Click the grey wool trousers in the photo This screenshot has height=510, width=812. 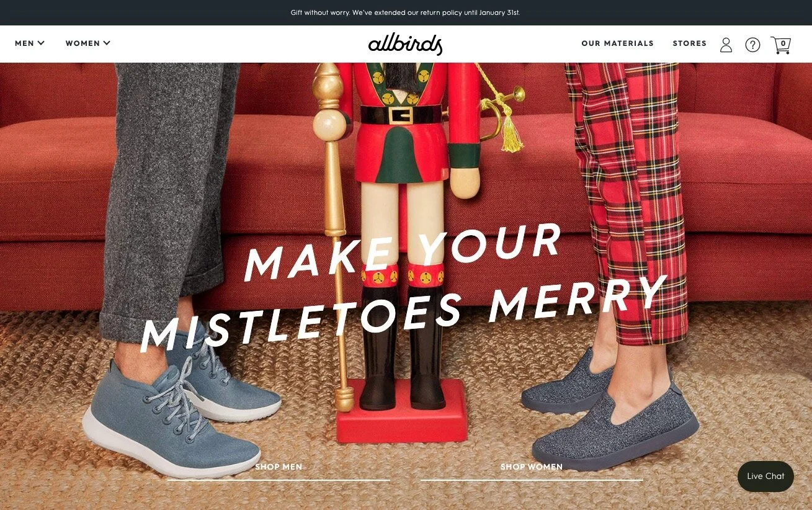pyautogui.click(x=167, y=199)
